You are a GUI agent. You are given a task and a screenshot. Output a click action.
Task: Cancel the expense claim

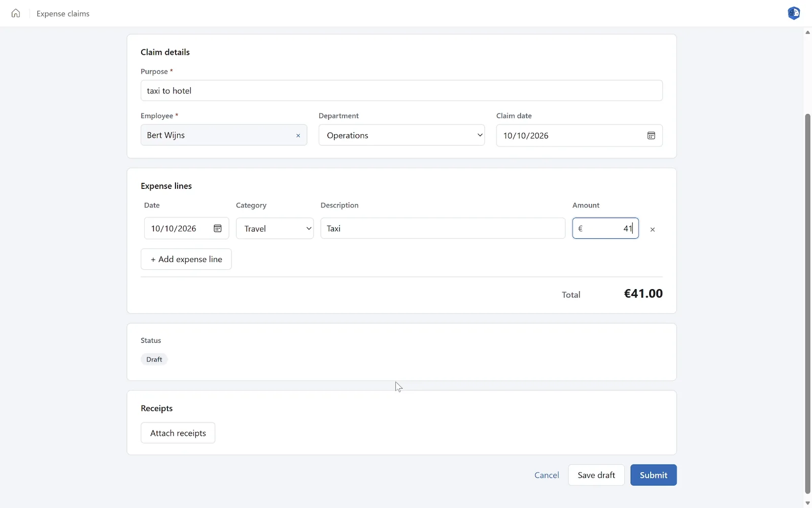point(547,475)
